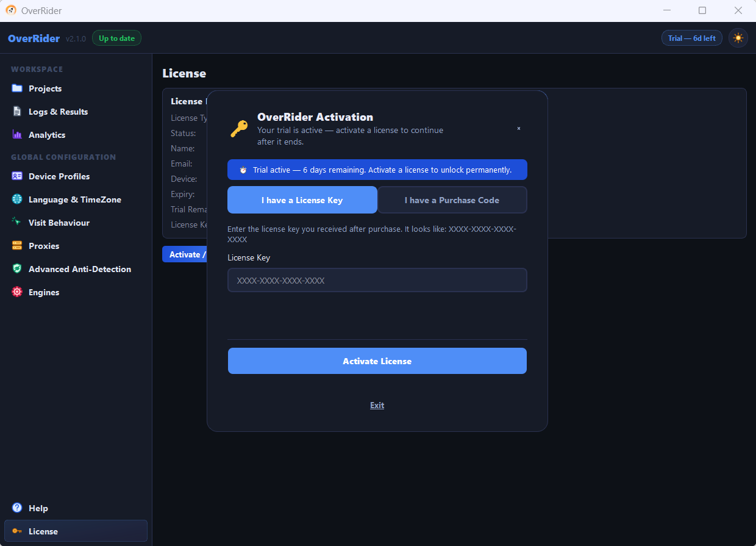Open the Help page
This screenshot has width=756, height=546.
coord(76,508)
